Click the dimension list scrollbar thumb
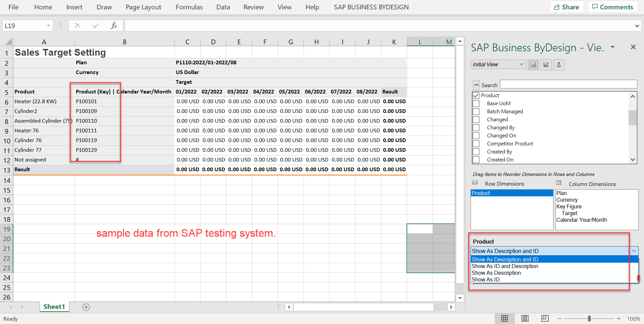644x324 pixels. coord(633,118)
